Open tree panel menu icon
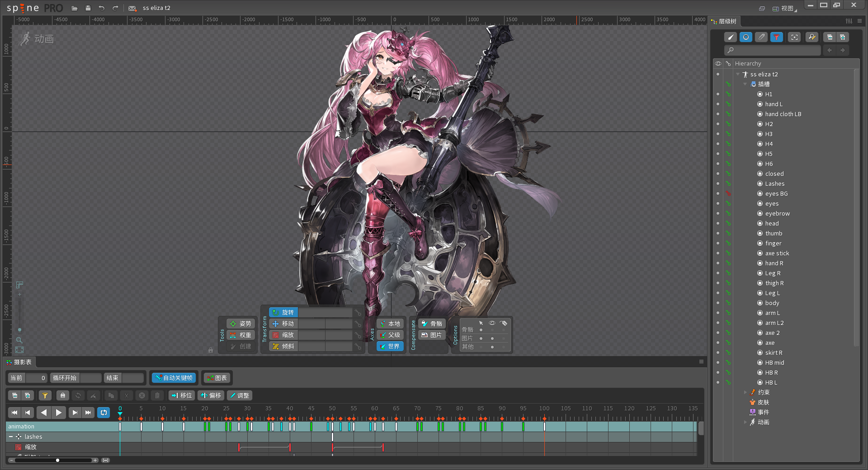 859,21
